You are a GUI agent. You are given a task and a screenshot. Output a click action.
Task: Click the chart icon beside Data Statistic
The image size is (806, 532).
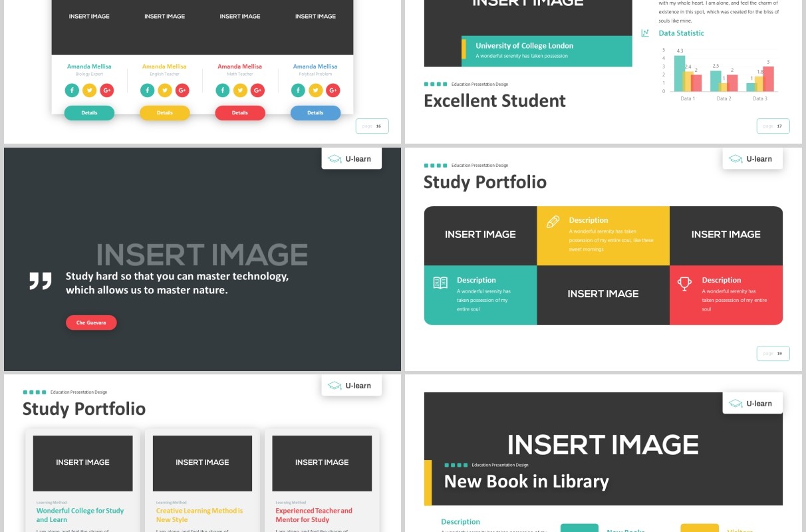click(x=645, y=33)
